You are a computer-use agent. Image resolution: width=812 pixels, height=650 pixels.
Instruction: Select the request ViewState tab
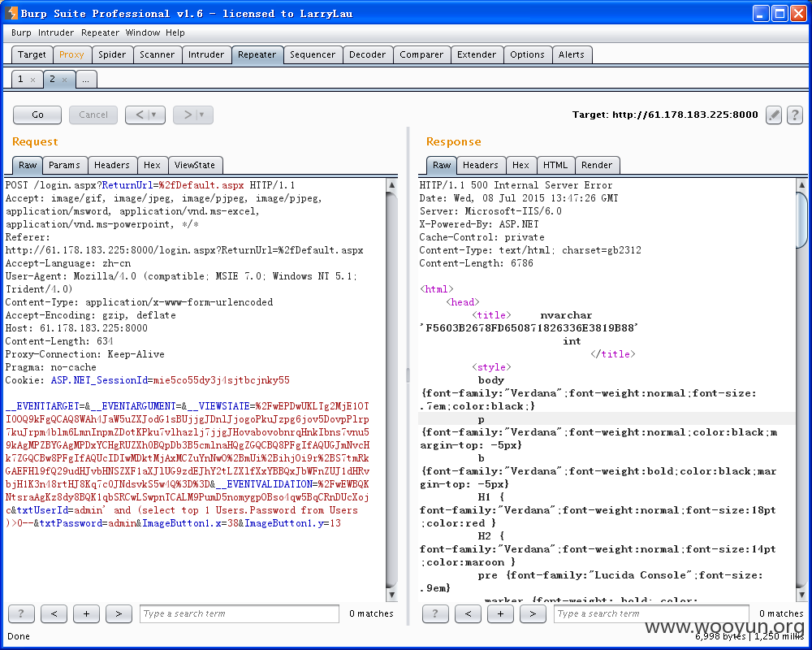(195, 166)
